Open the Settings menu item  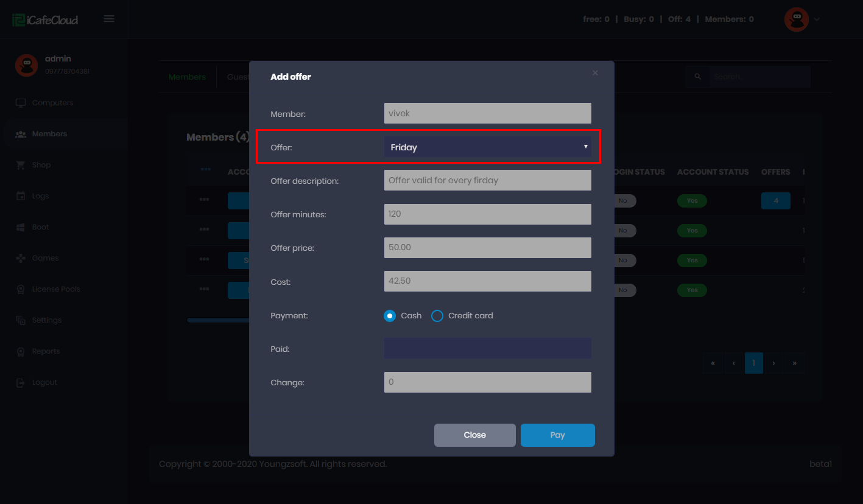pos(47,320)
